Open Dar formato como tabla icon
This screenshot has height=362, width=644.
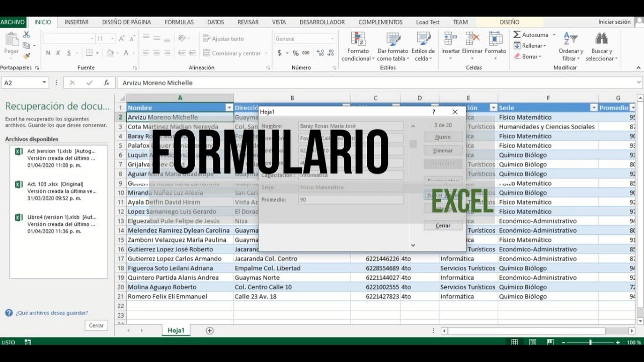tap(393, 39)
